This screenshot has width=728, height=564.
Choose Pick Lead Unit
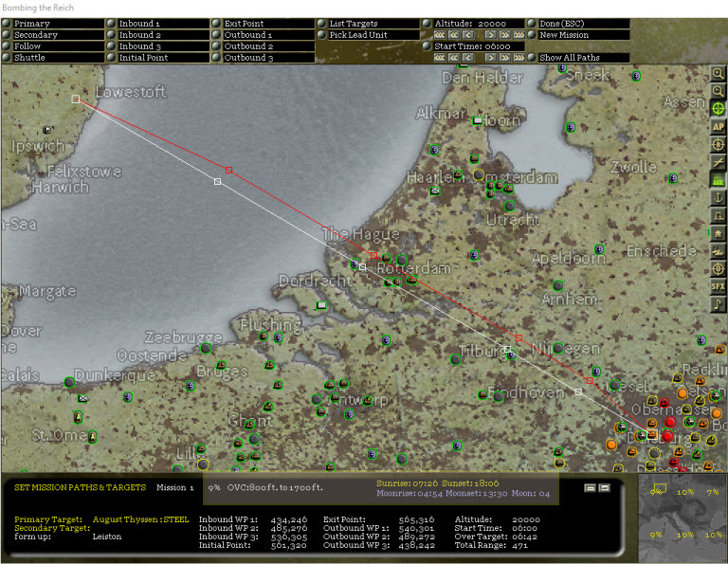368,35
